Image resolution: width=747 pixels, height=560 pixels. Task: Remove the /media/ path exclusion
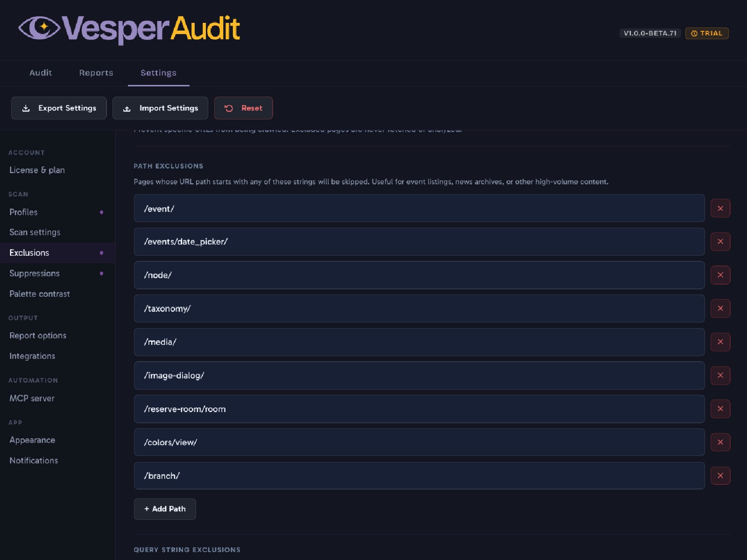(x=720, y=342)
